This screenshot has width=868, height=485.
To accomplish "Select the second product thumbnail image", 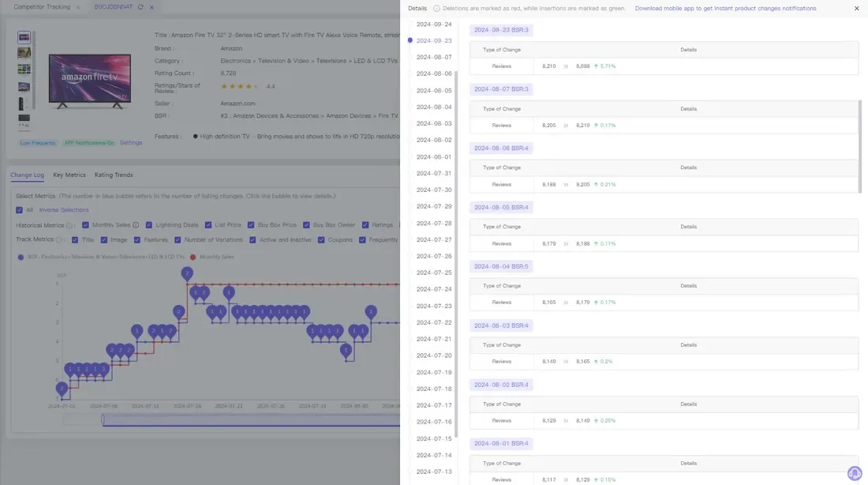I will [x=24, y=53].
